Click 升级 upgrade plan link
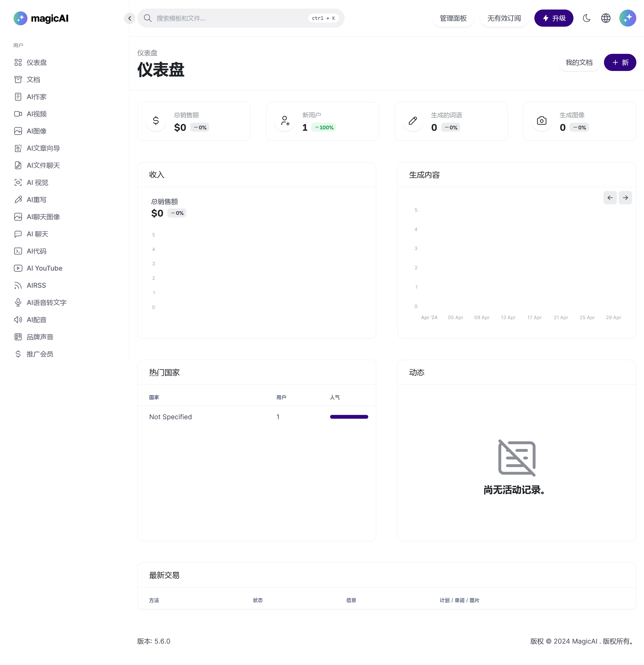This screenshot has height=665, width=644. [x=553, y=18]
